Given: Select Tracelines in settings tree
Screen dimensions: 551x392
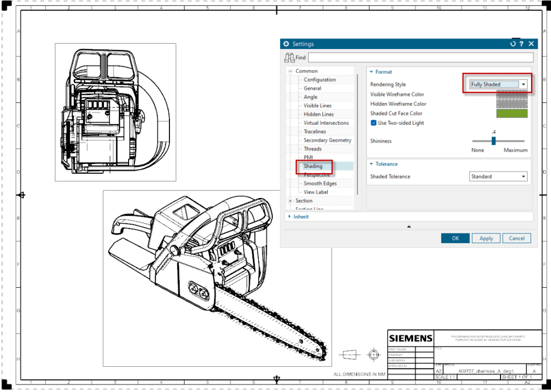Looking at the screenshot, I should click(314, 131).
